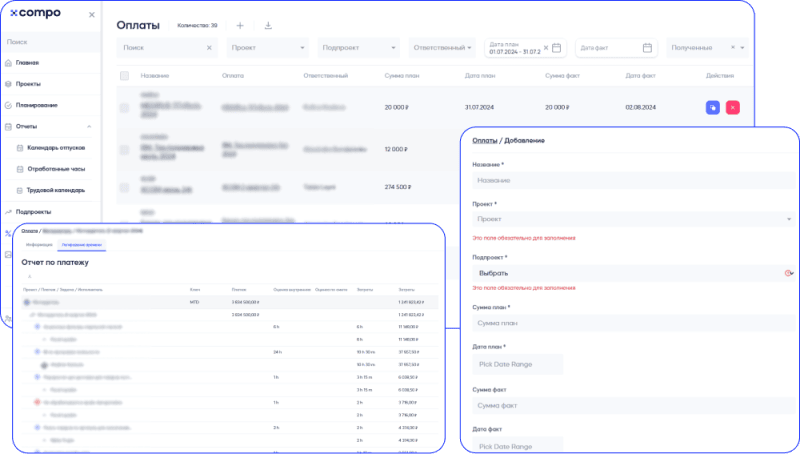800x454 pixels.
Task: Click the Сумма факт input field
Action: click(x=633, y=406)
